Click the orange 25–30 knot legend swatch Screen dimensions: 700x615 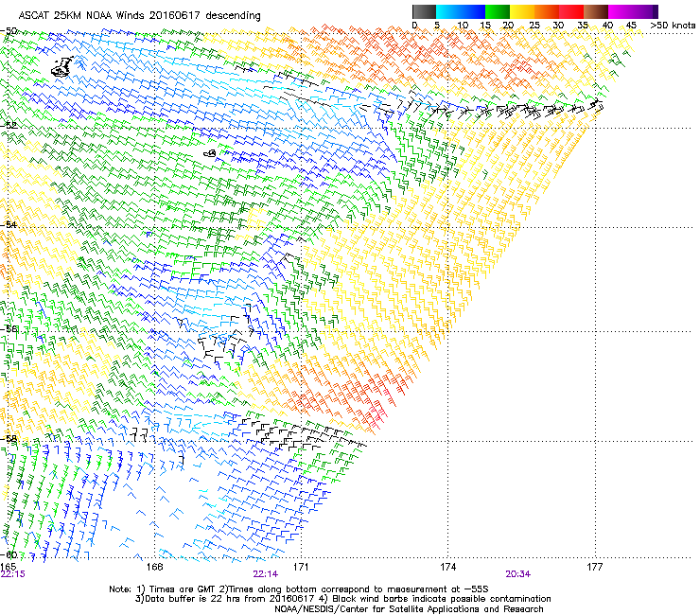tap(547, 11)
